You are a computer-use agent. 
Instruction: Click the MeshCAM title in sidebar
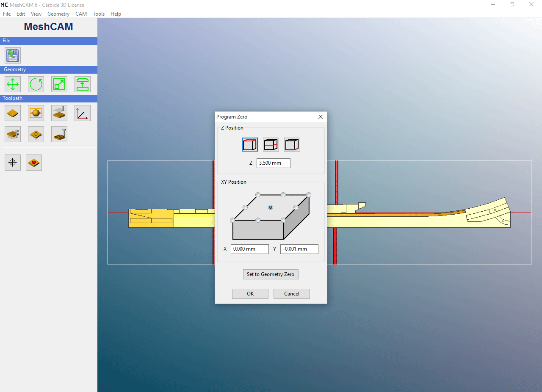48,27
